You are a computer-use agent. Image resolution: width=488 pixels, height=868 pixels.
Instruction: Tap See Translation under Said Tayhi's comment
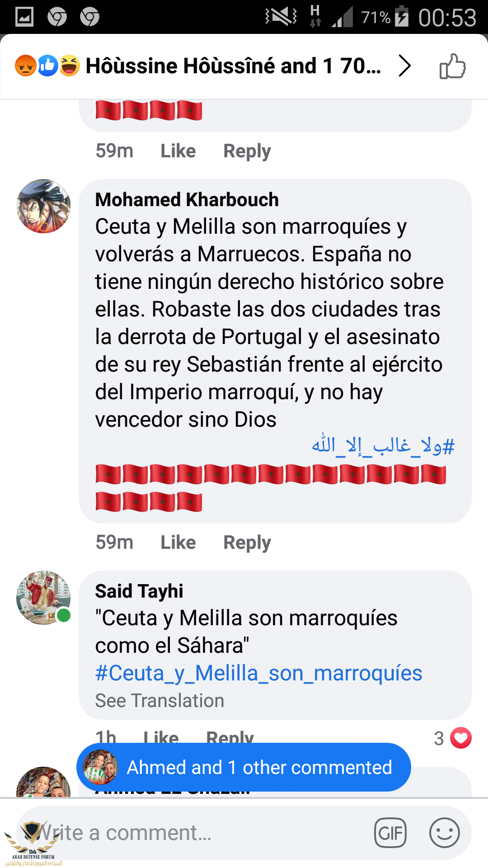pos(160,701)
